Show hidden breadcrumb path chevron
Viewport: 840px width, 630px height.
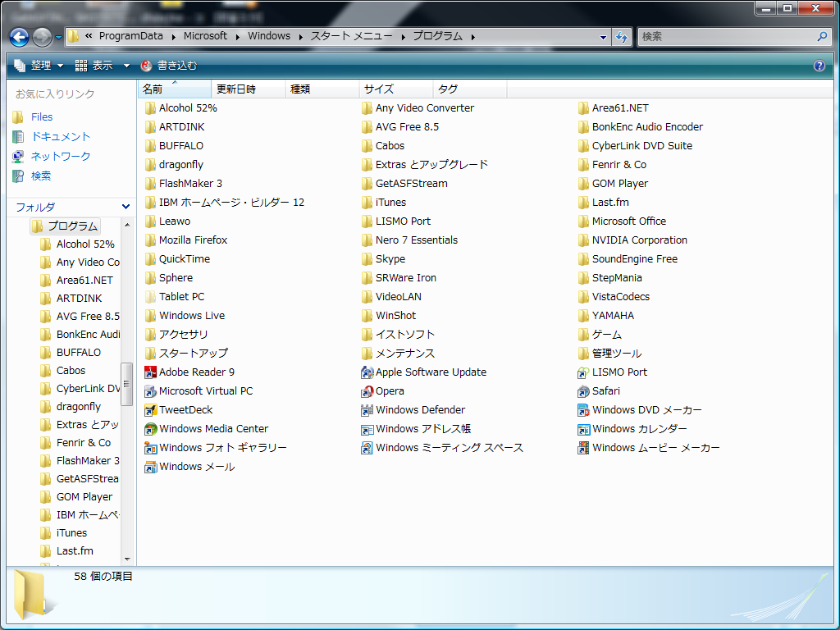[x=89, y=36]
